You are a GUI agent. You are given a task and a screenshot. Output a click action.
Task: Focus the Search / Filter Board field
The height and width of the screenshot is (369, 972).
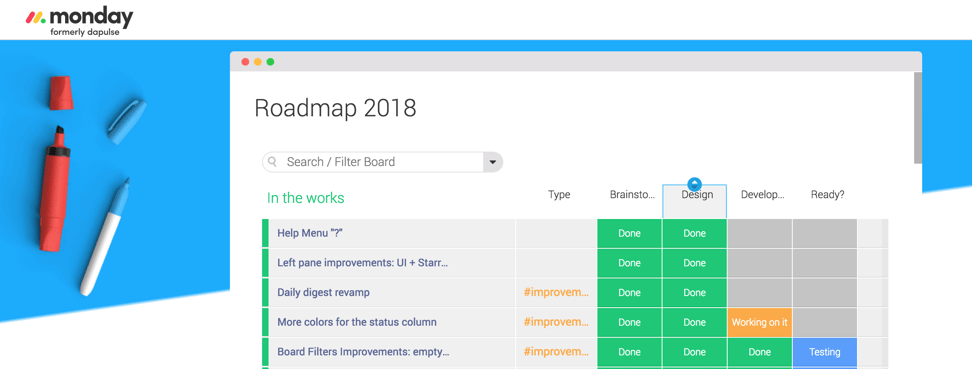click(x=374, y=162)
